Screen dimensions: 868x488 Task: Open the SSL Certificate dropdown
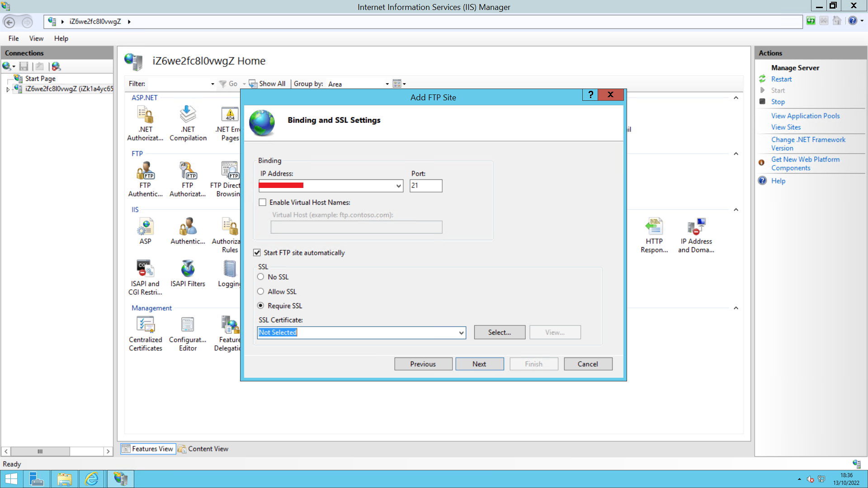461,333
